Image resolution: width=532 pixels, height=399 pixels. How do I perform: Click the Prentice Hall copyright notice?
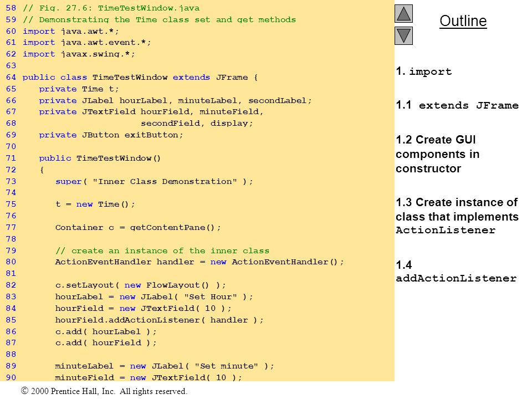pos(104,391)
